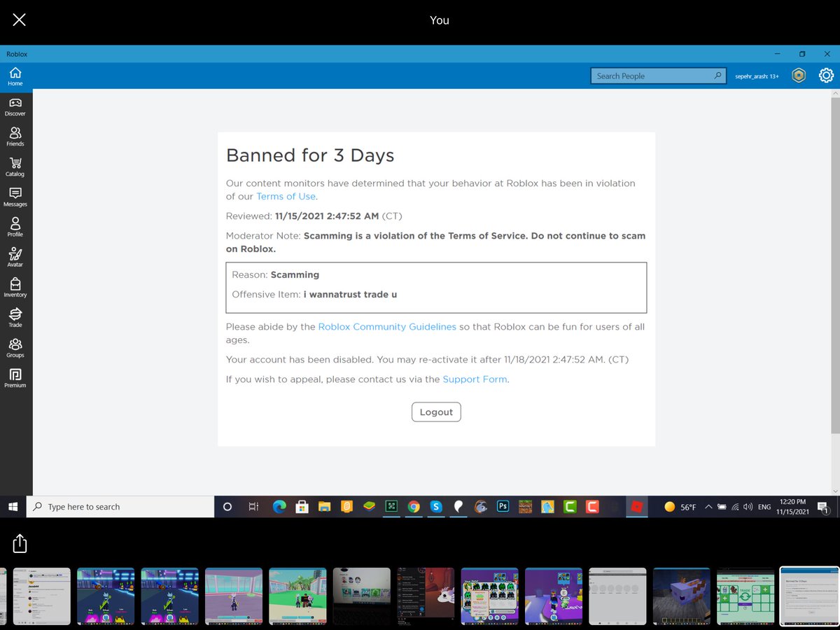Open Catalog in the Roblox sidebar
The image size is (840, 630).
coord(15,167)
